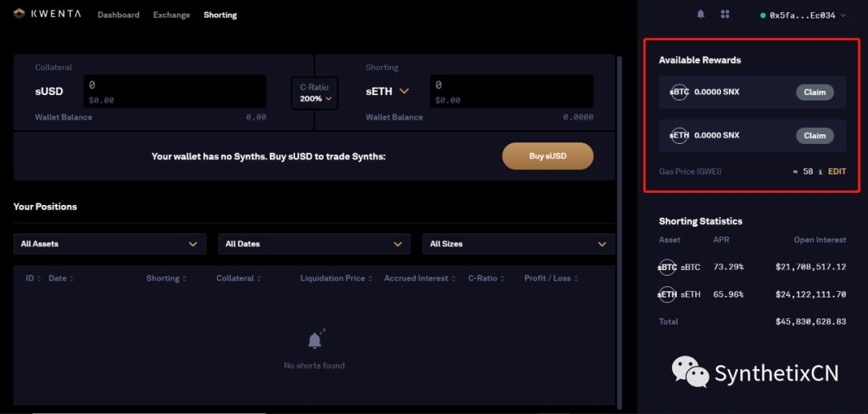The image size is (868, 414).
Task: Click sBTC open interest $21,708,517.12
Action: tap(810, 268)
